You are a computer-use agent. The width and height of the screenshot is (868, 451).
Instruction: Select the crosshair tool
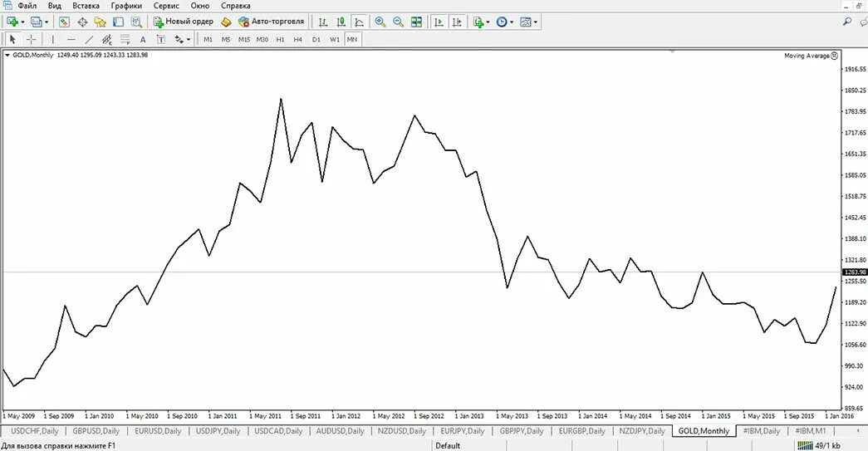31,39
